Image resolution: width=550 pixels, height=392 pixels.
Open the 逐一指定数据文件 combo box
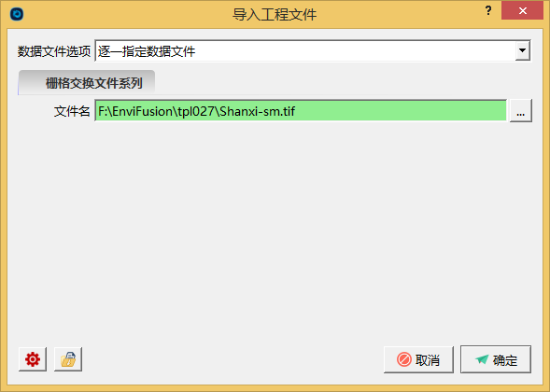(313, 51)
